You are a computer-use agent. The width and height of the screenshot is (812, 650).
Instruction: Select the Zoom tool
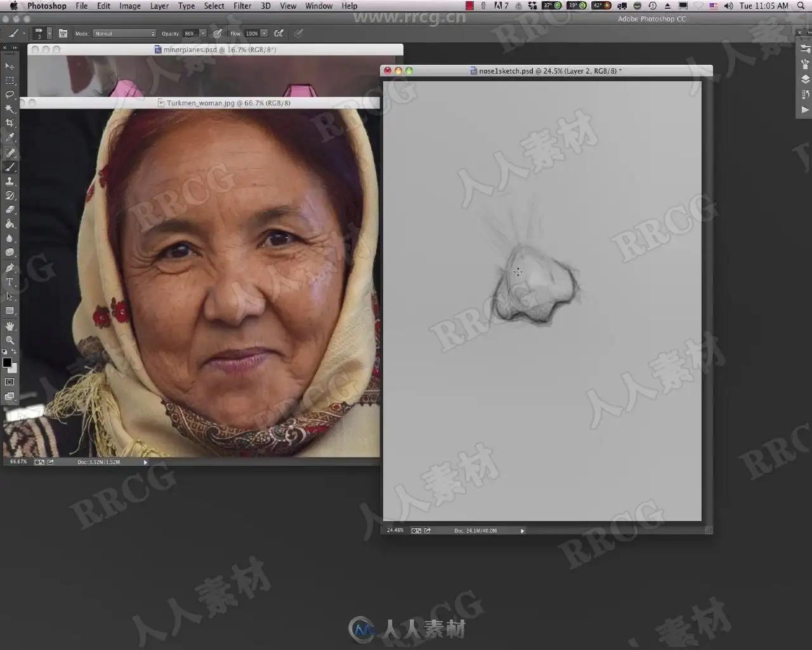click(10, 340)
